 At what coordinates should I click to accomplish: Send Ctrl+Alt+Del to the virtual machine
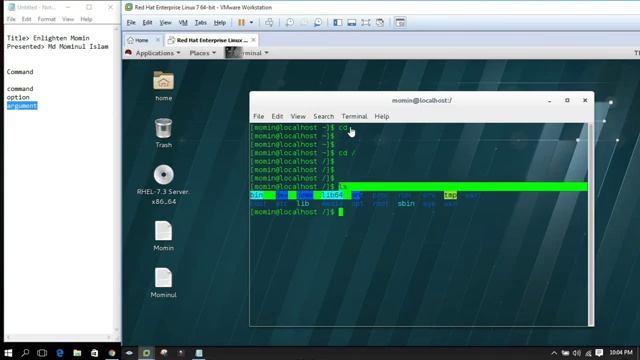coord(269,22)
